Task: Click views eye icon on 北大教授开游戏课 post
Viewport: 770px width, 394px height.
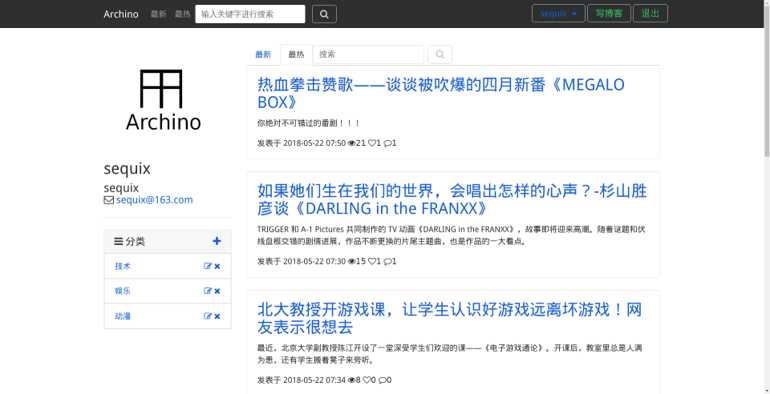Action: (x=352, y=380)
